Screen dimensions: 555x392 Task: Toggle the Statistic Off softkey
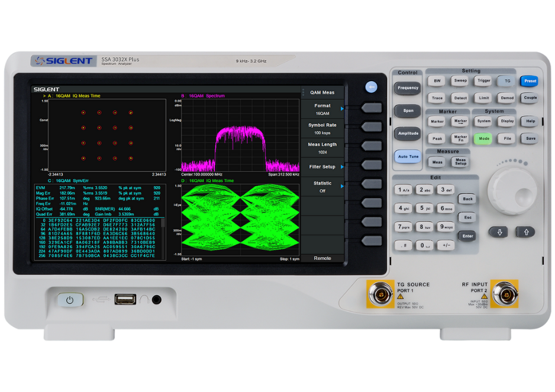tap(322, 187)
